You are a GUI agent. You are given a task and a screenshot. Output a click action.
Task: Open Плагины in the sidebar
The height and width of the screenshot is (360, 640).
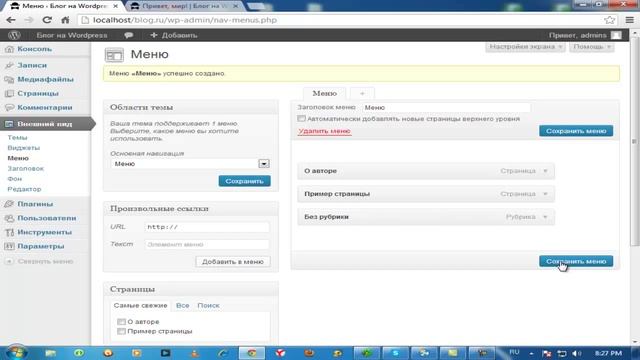[35, 204]
